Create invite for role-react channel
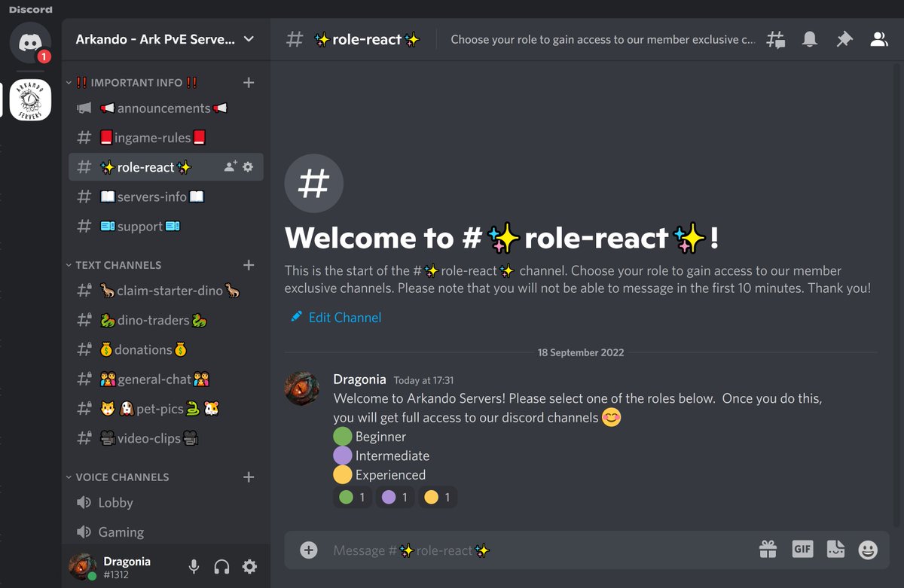904x588 pixels. tap(231, 167)
